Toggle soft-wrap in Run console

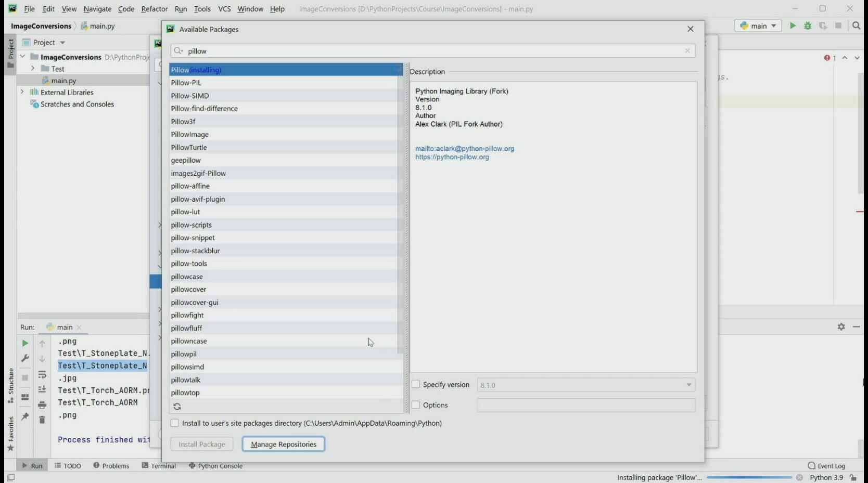coord(42,375)
